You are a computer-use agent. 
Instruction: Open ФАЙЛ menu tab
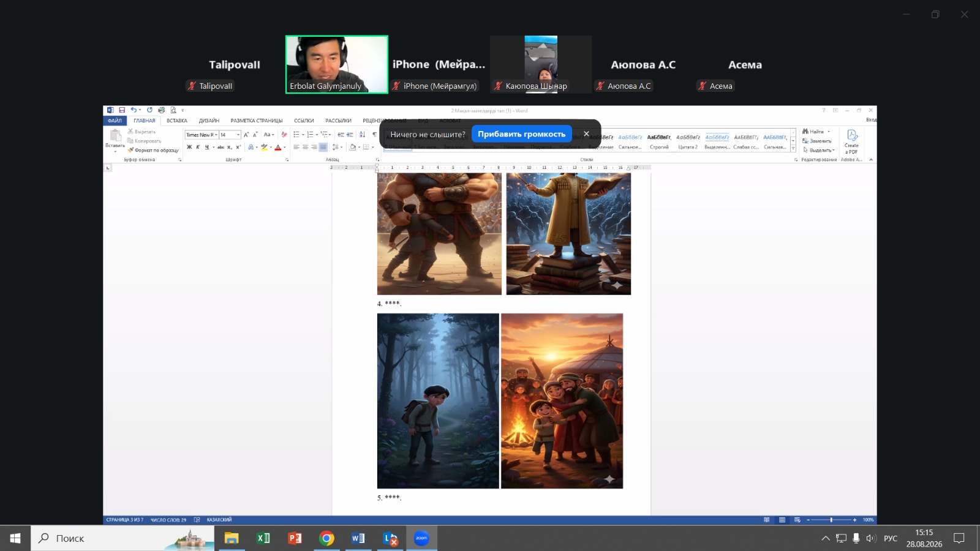115,121
